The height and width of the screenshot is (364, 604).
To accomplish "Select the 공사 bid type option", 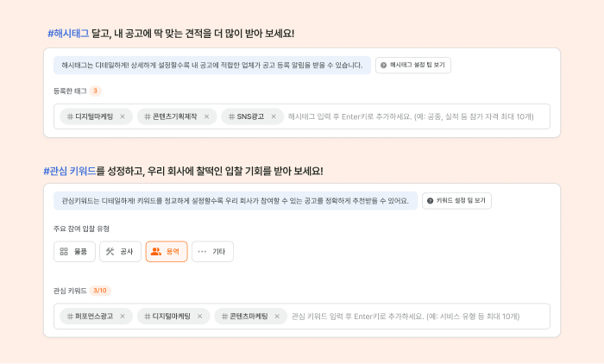I will pyautogui.click(x=120, y=252).
